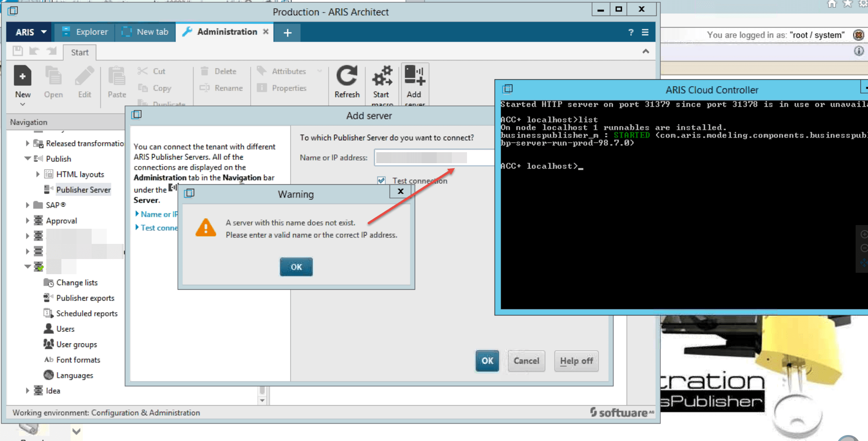Open the Attributes dropdown arrow
This screenshot has height=441, width=868.
click(319, 71)
